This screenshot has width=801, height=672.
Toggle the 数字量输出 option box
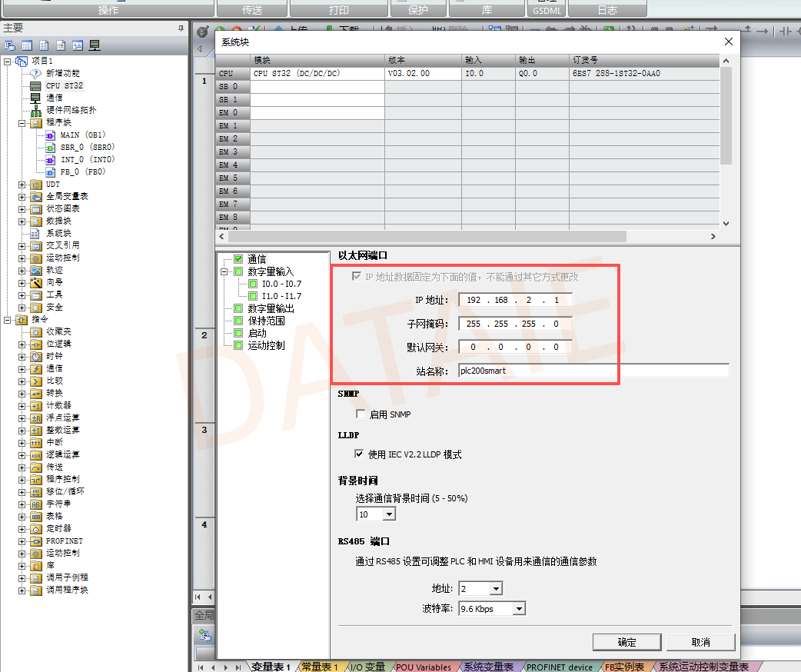[x=238, y=308]
